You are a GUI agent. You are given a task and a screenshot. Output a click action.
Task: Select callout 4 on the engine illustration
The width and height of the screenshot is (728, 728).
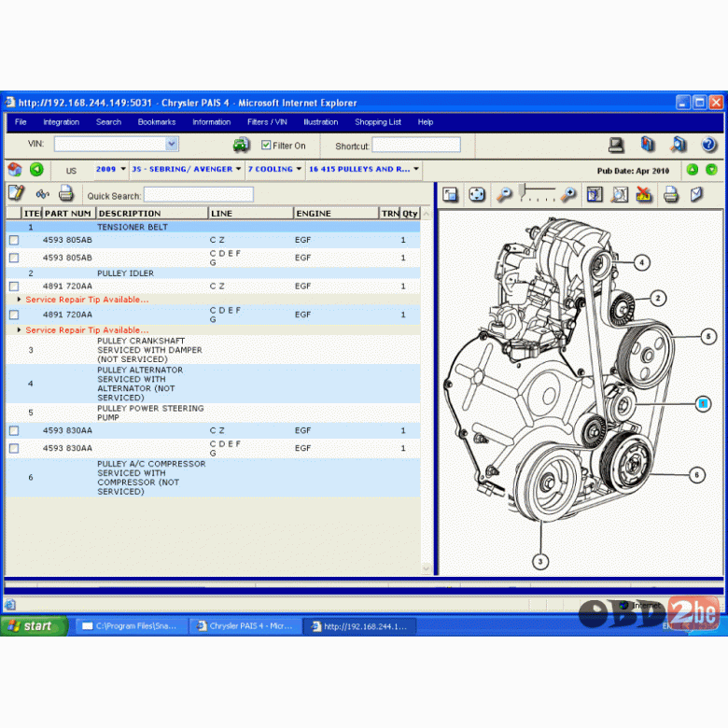[x=641, y=263]
